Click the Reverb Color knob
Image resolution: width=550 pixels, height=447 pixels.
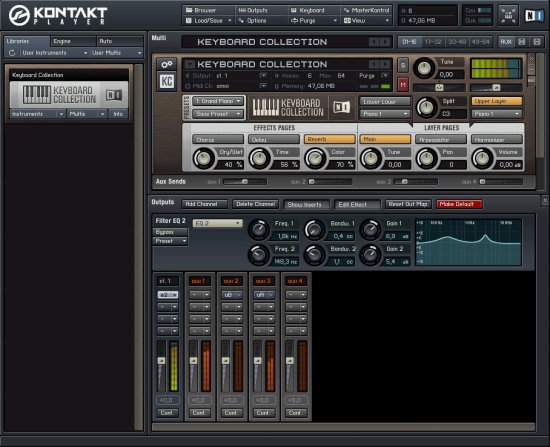(315, 158)
